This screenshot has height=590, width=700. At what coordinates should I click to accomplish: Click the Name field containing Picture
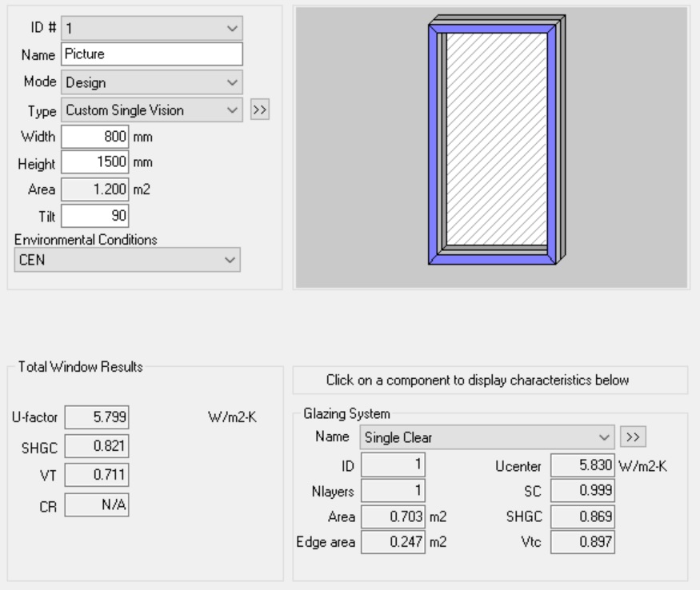coord(152,54)
